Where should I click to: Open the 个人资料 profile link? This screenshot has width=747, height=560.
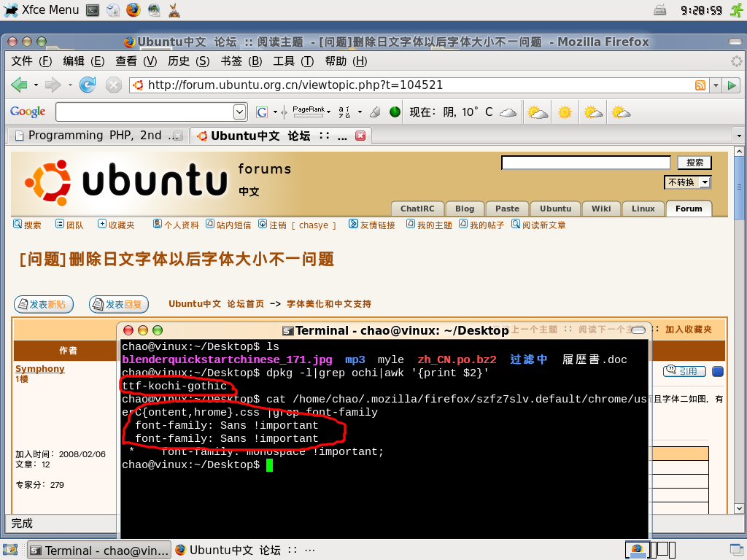[x=176, y=225]
